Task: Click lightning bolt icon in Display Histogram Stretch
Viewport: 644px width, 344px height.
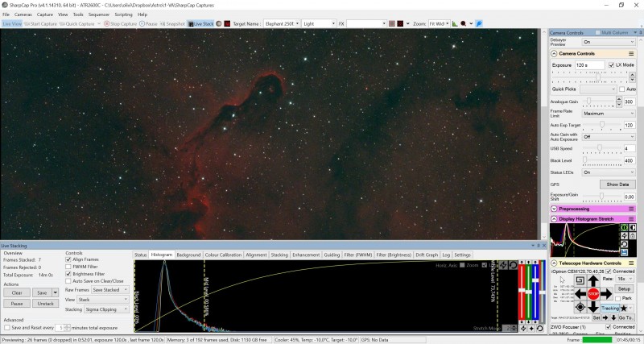Action: coord(624,236)
